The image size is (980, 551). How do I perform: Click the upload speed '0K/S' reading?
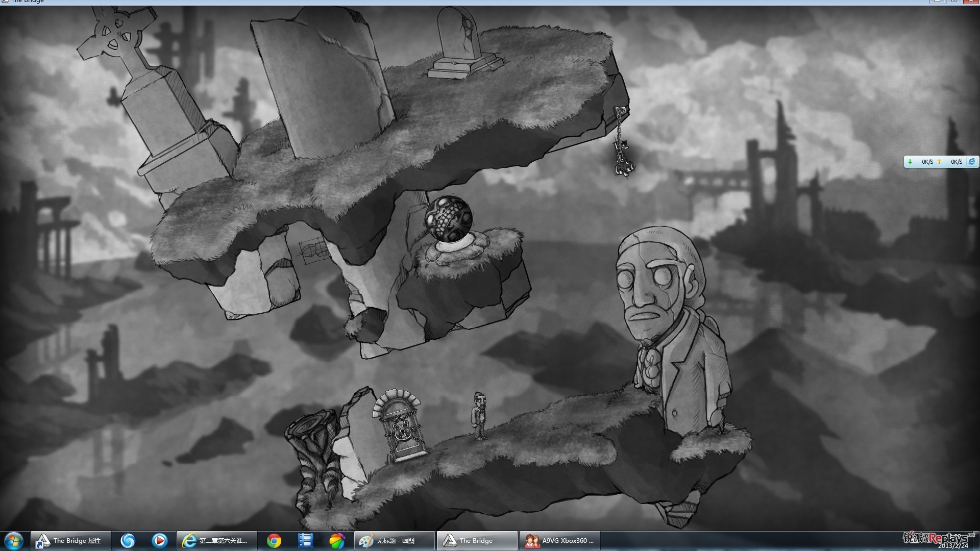click(957, 162)
